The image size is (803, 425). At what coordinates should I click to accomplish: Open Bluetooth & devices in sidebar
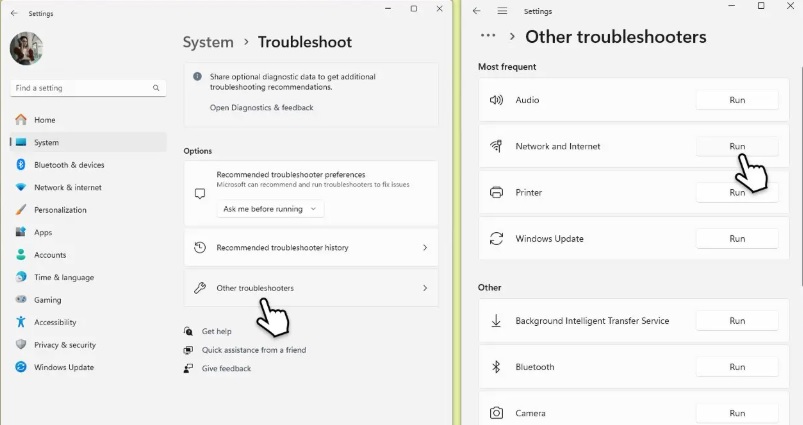pyautogui.click(x=69, y=165)
